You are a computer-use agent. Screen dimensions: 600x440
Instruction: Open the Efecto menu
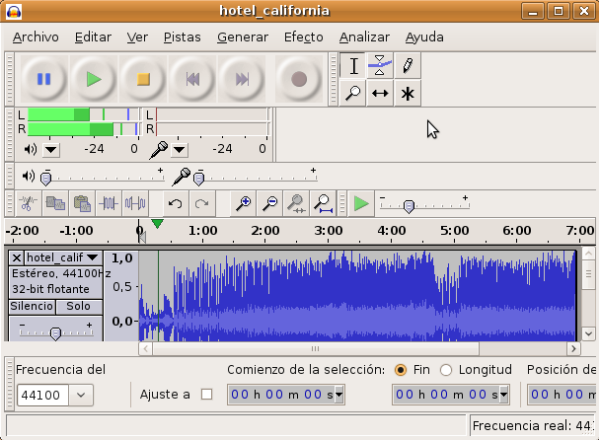pyautogui.click(x=303, y=37)
